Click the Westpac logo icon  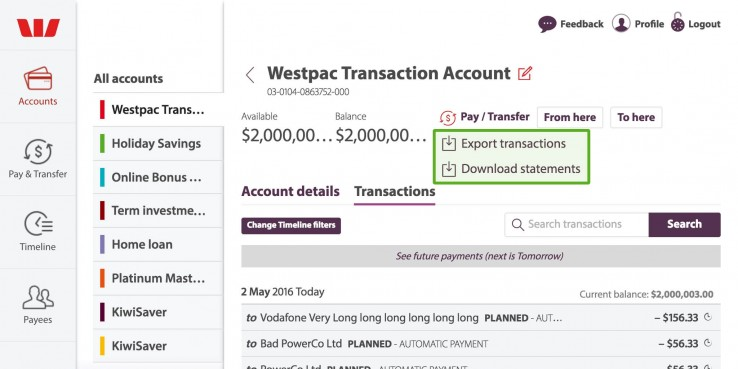pos(38,28)
